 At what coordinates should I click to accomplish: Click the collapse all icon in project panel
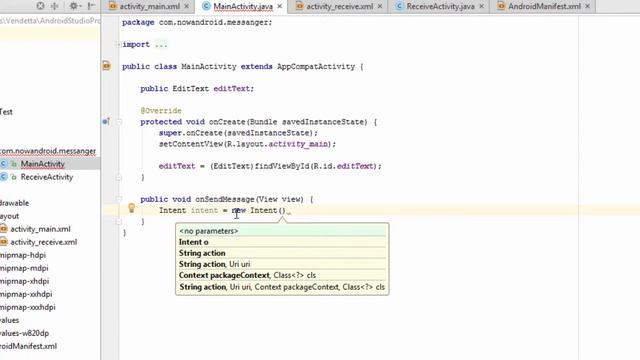pyautogui.click(x=55, y=6)
